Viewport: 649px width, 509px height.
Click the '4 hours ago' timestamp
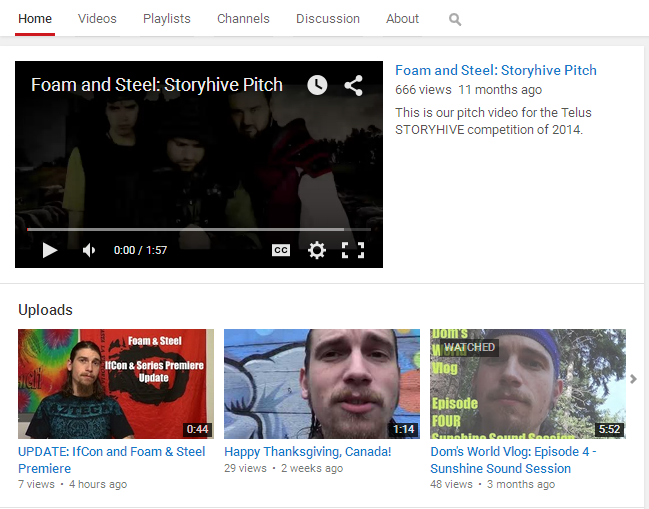(98, 484)
